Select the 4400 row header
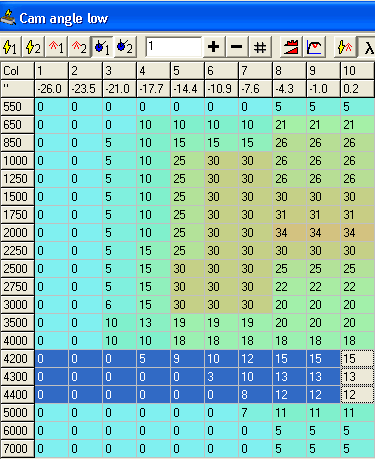The image size is (375, 459). [x=17, y=395]
